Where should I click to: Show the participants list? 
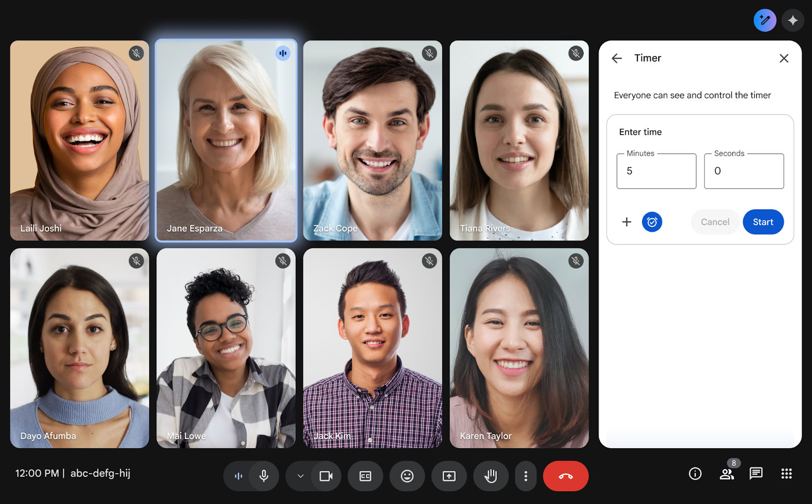click(x=727, y=475)
